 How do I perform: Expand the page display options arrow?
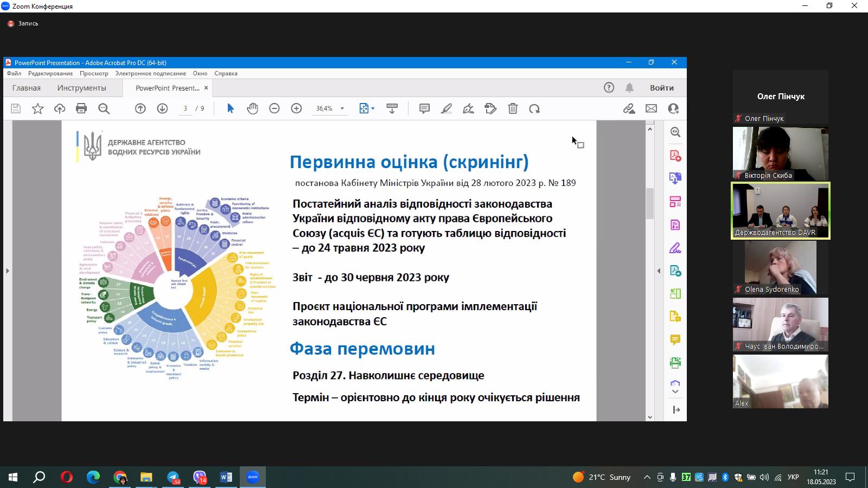pos(373,108)
